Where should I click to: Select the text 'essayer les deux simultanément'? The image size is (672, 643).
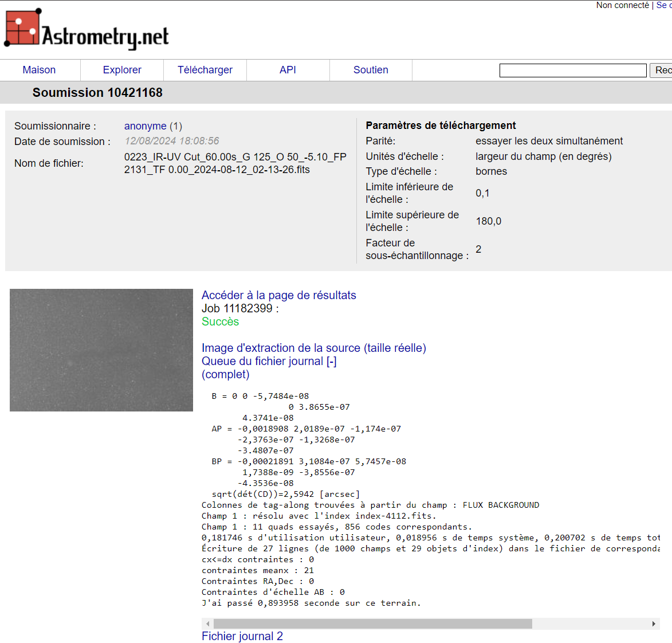click(549, 141)
